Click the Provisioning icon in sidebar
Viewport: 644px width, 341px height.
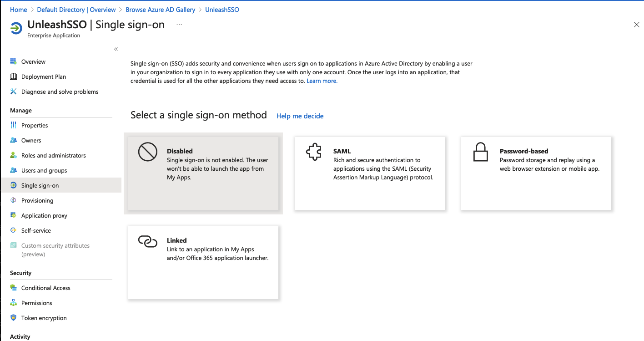click(x=13, y=200)
